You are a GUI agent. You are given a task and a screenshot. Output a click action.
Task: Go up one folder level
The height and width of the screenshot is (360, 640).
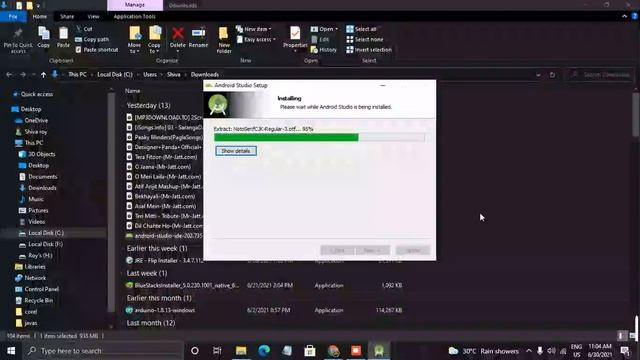point(43,75)
